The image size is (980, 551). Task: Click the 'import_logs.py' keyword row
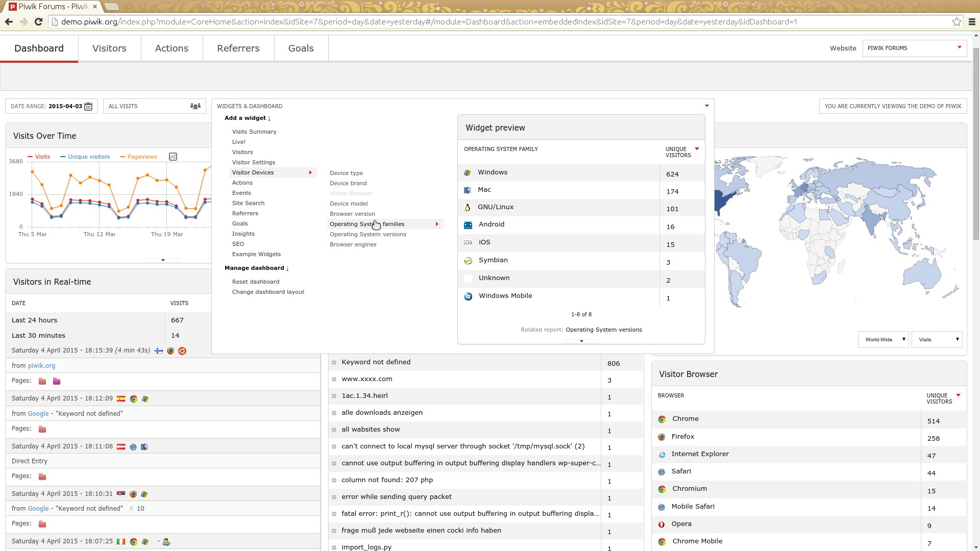pyautogui.click(x=485, y=546)
